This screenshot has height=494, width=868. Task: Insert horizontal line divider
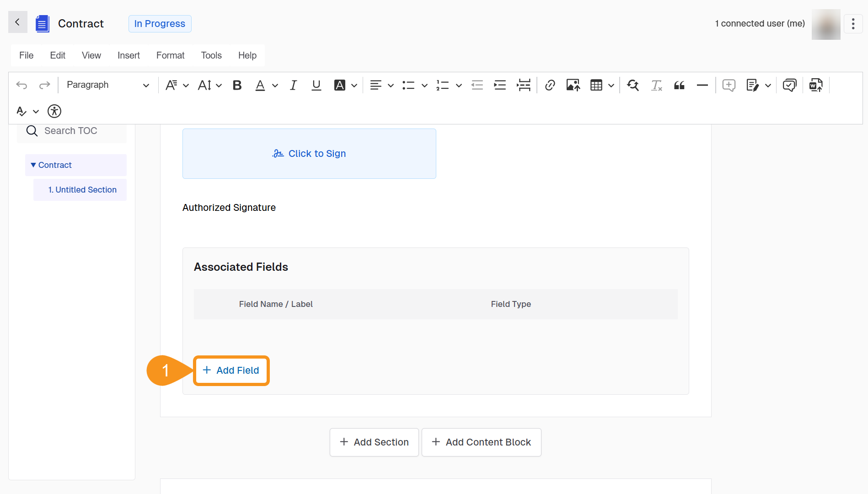tap(702, 85)
